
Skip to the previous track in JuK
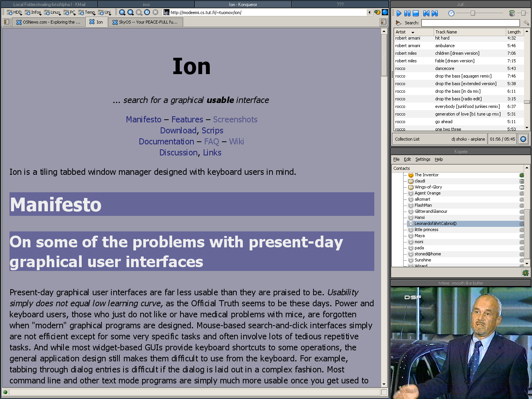click(x=426, y=13)
